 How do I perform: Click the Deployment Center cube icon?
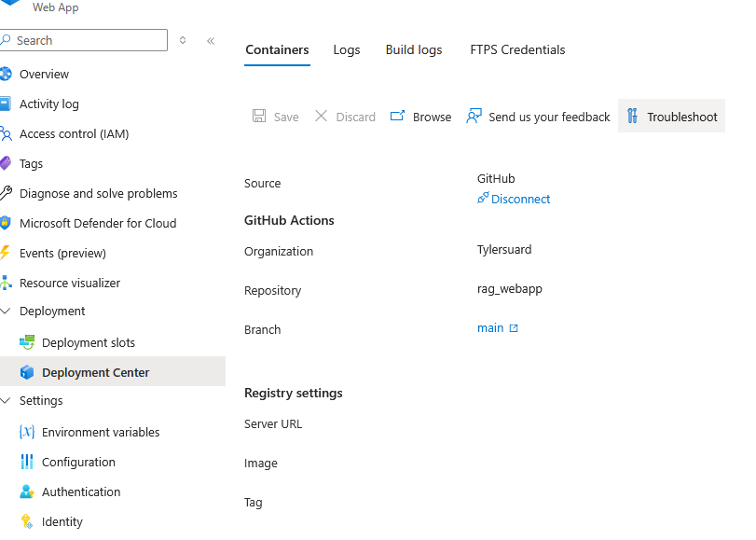point(27,372)
